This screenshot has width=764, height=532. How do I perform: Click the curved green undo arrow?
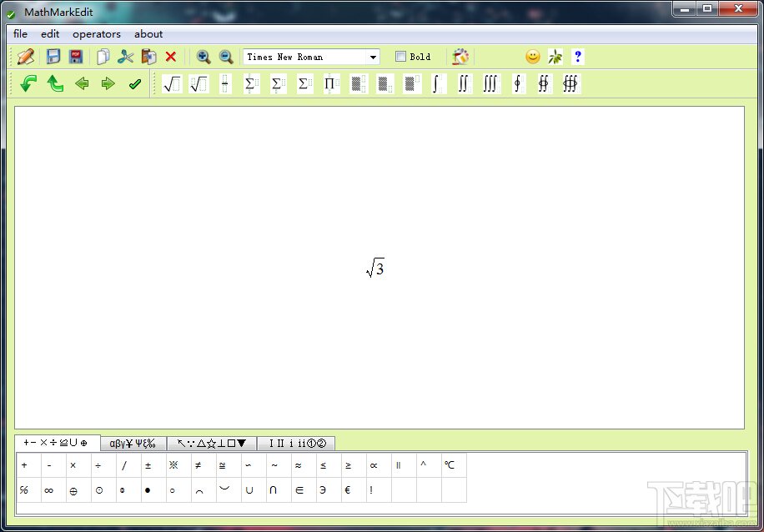click(x=28, y=83)
